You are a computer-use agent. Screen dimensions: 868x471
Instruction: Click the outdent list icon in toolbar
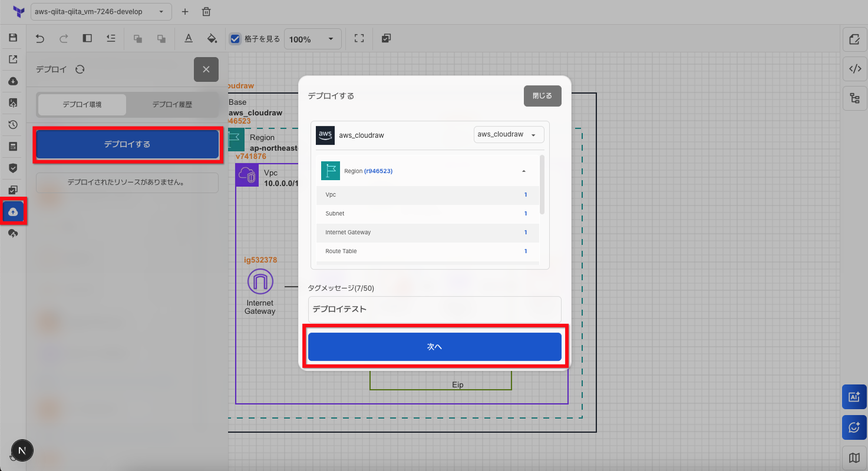(x=111, y=39)
